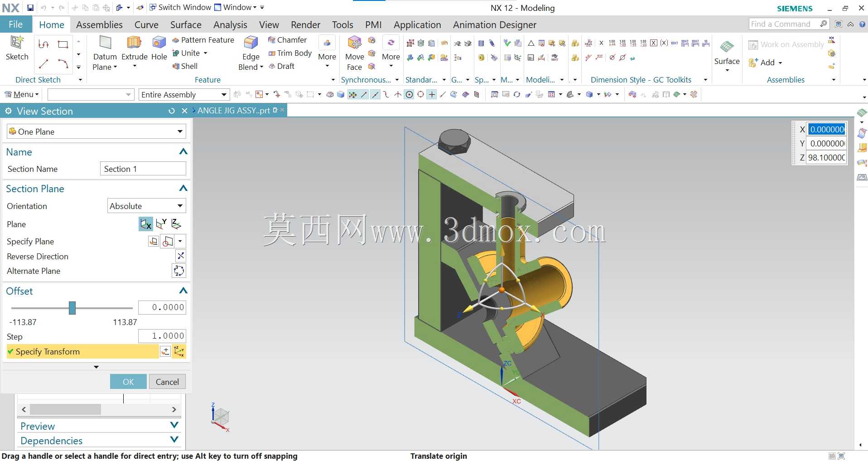Expand the Preview group
Image resolution: width=868 pixels, height=461 pixels.
pos(174,425)
